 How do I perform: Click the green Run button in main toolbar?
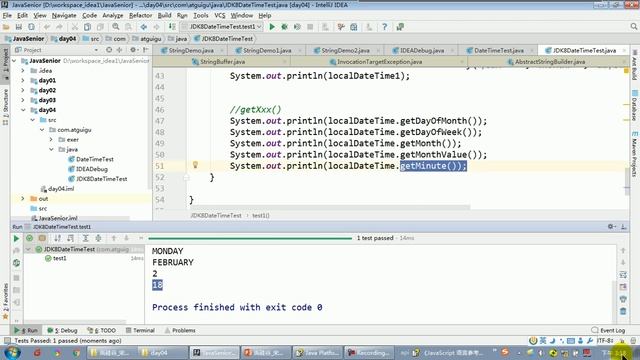(x=272, y=27)
